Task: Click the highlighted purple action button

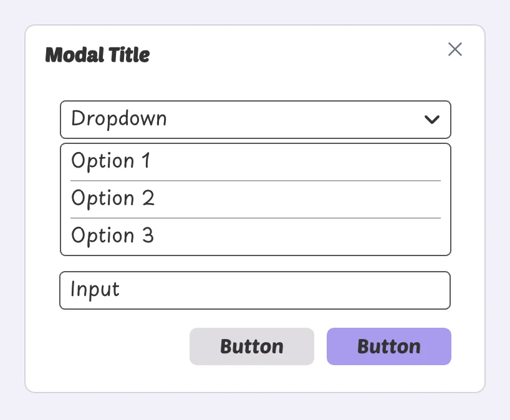Action: [x=388, y=346]
